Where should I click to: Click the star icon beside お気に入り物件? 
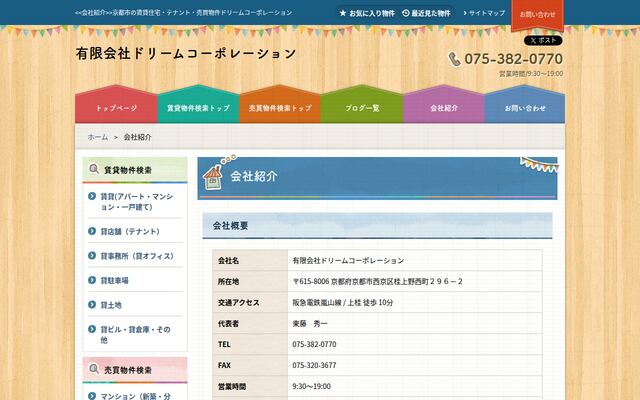click(x=343, y=13)
